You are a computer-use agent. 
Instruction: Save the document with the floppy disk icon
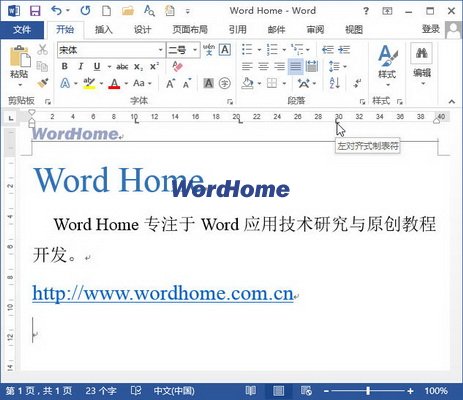(35, 11)
